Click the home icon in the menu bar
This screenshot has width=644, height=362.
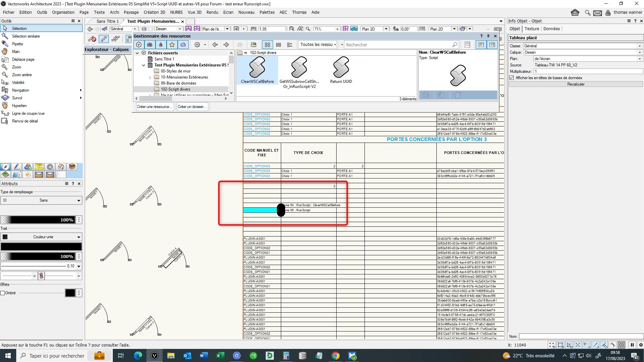tap(575, 12)
